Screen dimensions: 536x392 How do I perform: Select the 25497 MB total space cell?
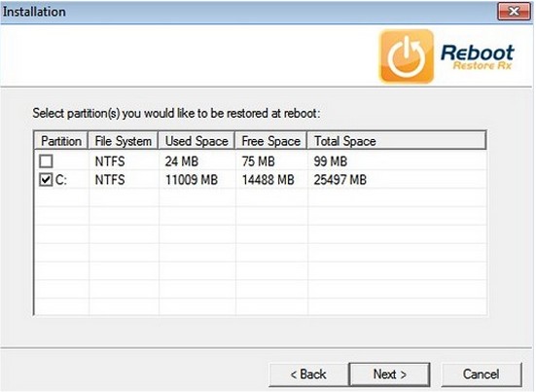tap(340, 180)
